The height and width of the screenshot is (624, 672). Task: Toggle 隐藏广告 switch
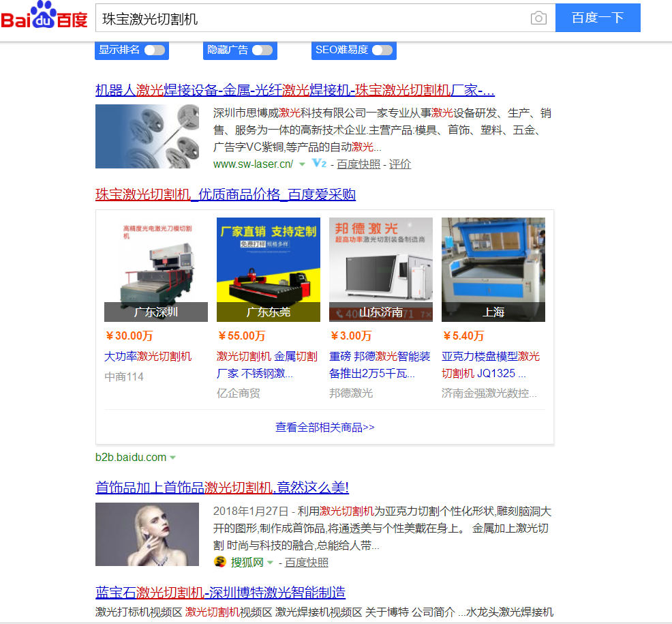click(x=262, y=50)
